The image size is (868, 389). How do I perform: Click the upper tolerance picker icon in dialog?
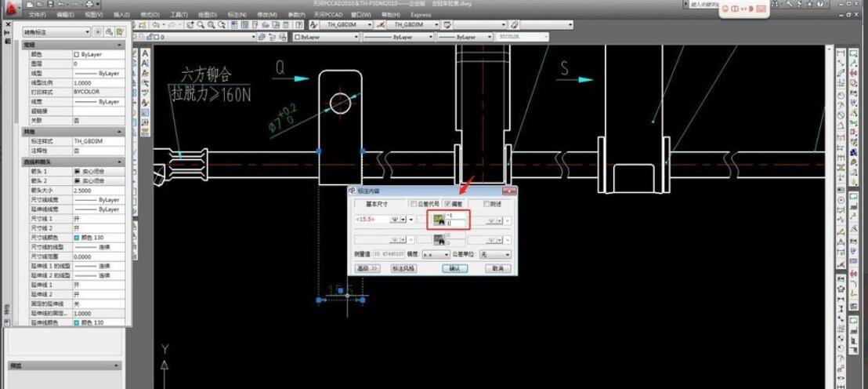point(439,220)
